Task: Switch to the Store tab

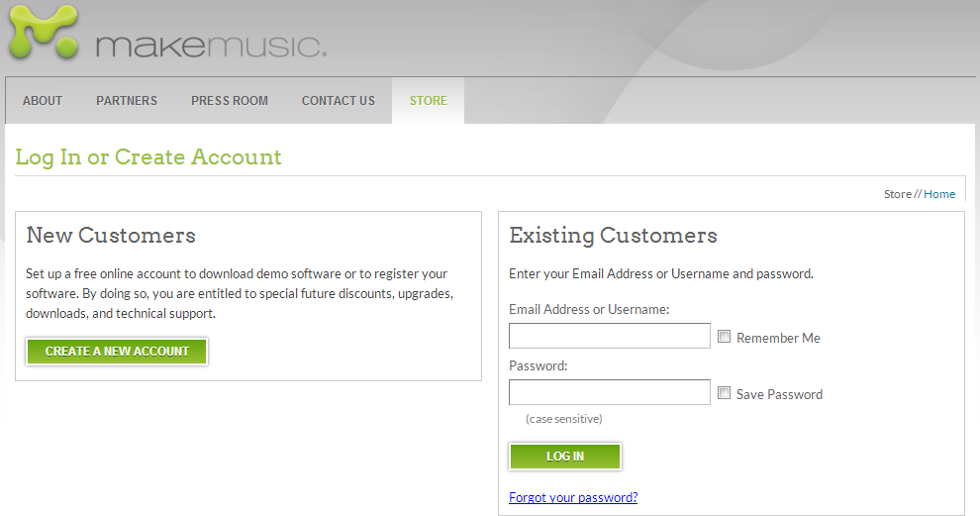Action: click(x=428, y=101)
